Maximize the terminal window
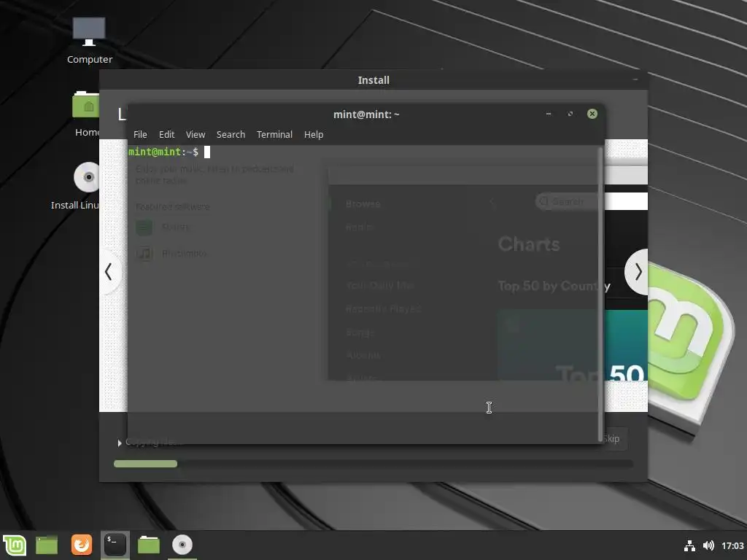 click(x=570, y=114)
